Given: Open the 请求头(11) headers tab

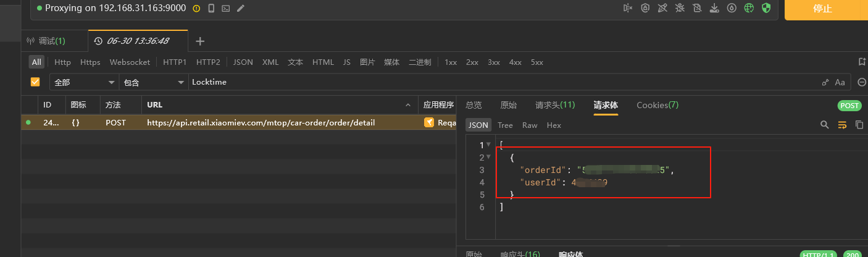Looking at the screenshot, I should click(x=555, y=105).
